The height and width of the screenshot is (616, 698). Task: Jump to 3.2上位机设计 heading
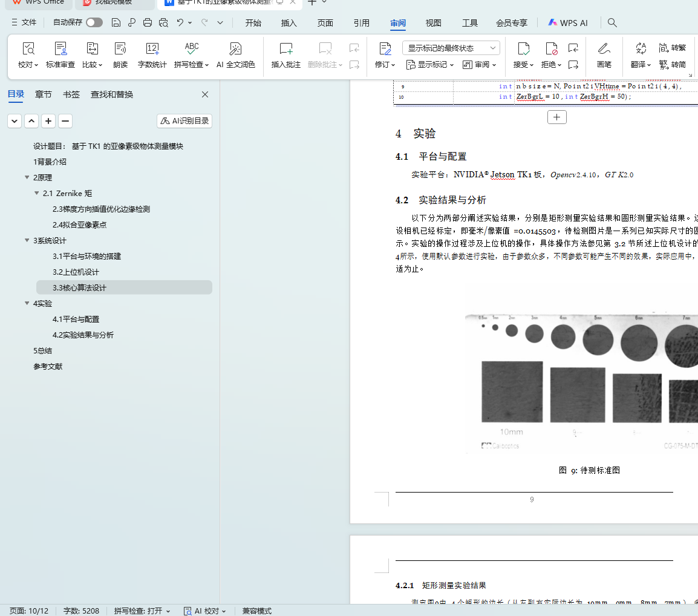tap(76, 272)
